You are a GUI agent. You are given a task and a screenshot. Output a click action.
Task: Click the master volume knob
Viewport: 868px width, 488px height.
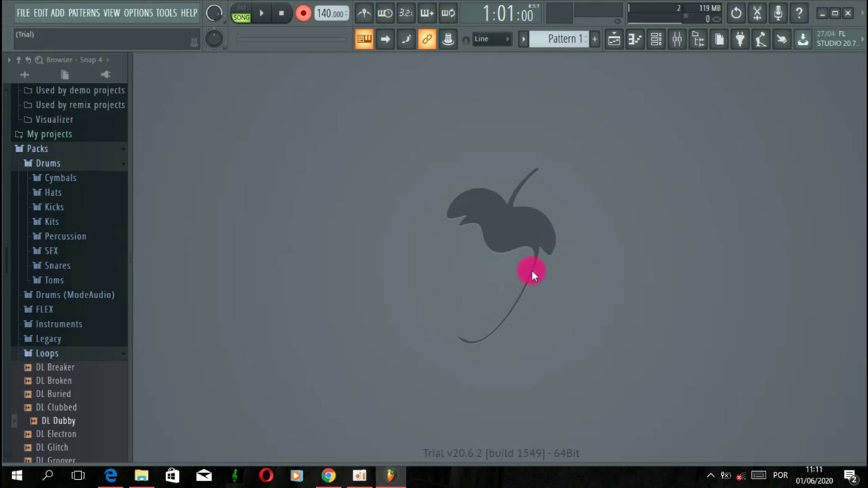point(214,13)
